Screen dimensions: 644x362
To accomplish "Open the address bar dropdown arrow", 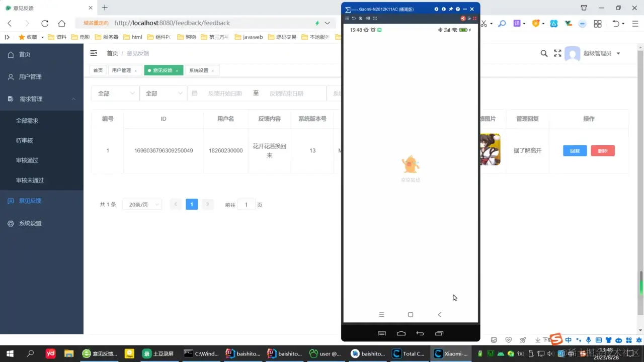I will tap(327, 23).
